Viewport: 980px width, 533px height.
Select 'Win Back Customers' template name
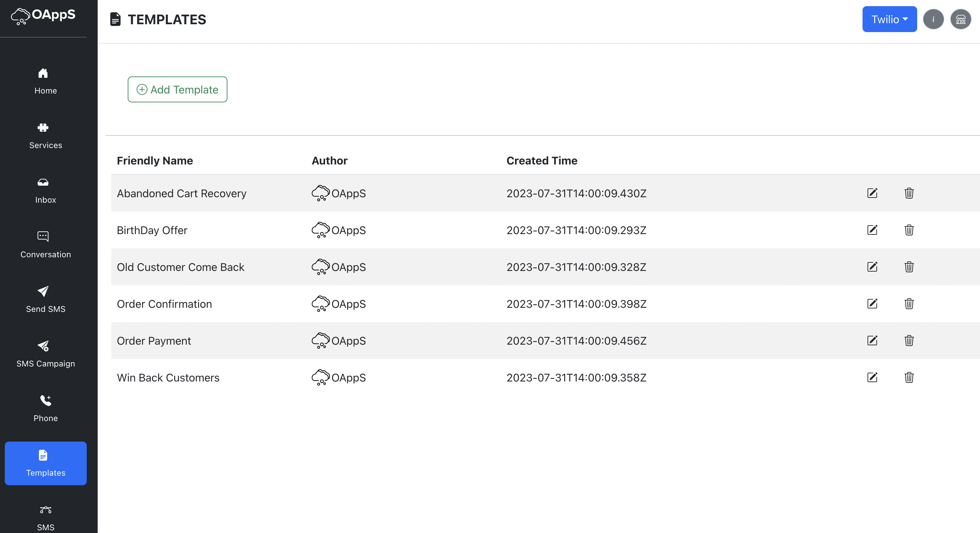tap(168, 377)
